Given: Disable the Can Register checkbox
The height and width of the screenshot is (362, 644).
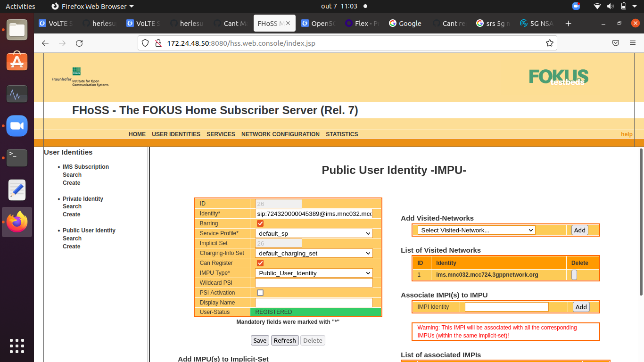Looking at the screenshot, I should point(260,263).
